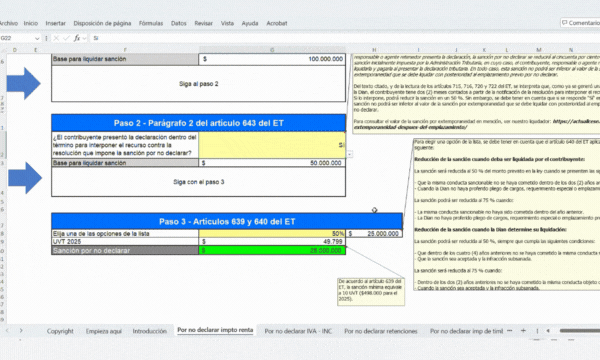Click the cancel formula X icon
Viewport: 600px width, 360px height.
(x=56, y=38)
